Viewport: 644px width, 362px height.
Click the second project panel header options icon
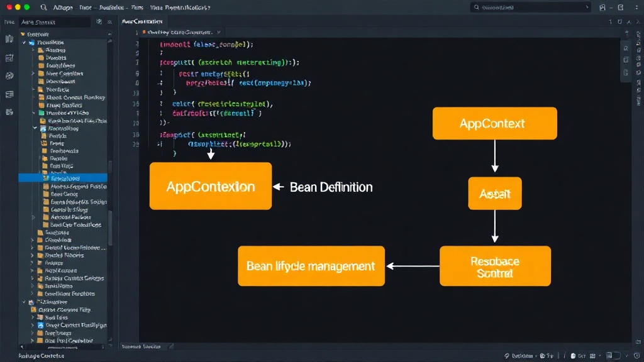coord(109,22)
